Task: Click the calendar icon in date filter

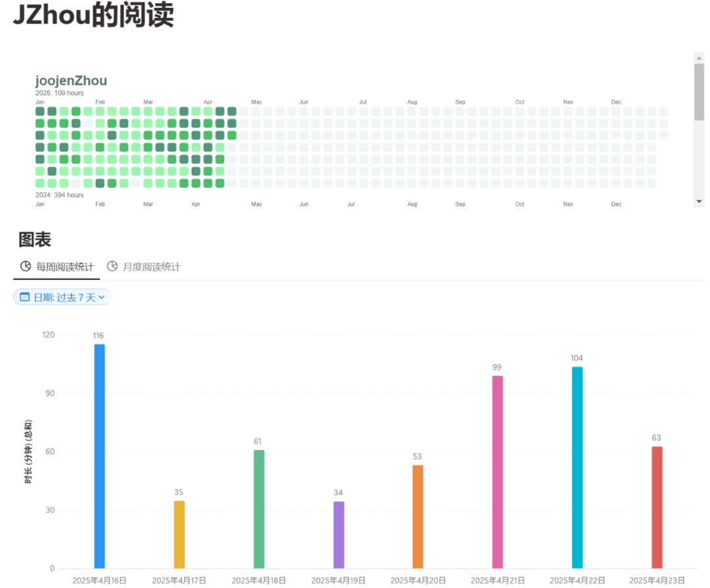Action: (x=24, y=298)
